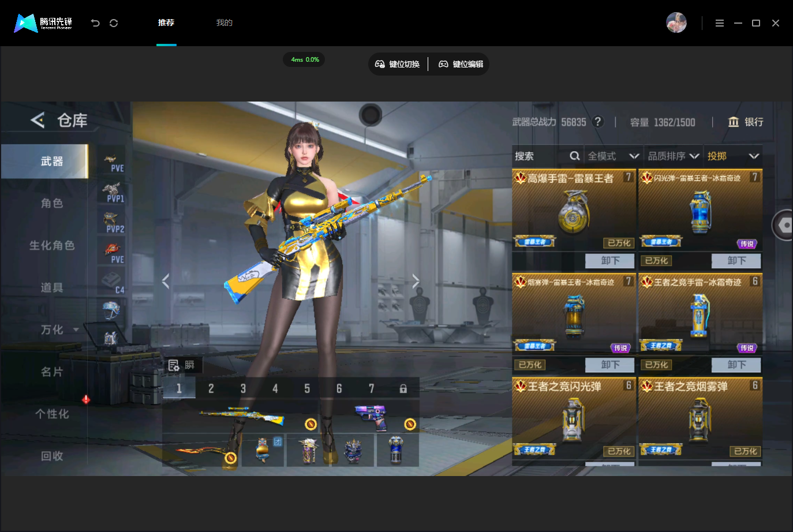793x532 pixels.
Task: Select loadout number 5
Action: [x=307, y=388]
